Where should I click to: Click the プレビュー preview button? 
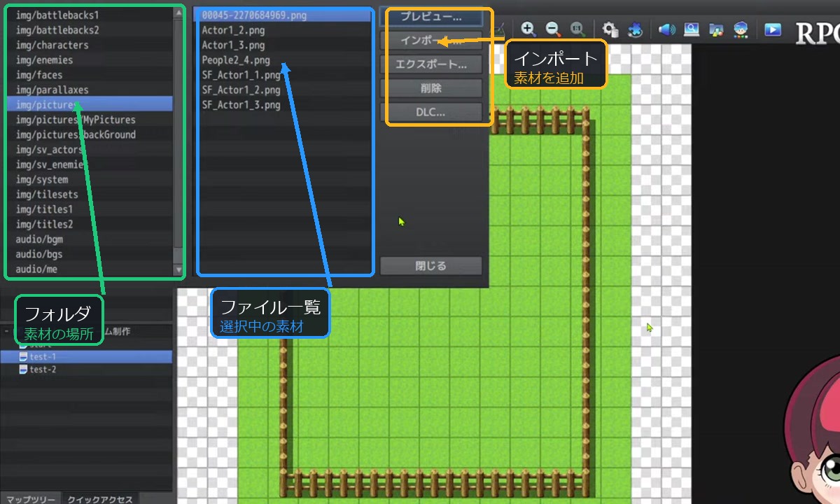pyautogui.click(x=431, y=17)
